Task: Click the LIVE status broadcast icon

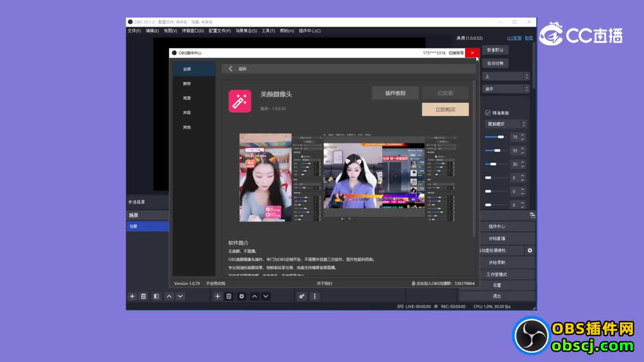Action: point(400,306)
